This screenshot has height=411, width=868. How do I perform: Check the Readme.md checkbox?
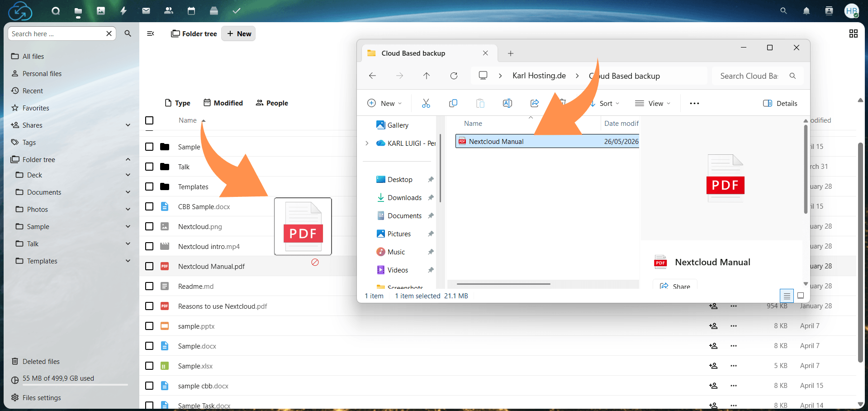coord(149,286)
